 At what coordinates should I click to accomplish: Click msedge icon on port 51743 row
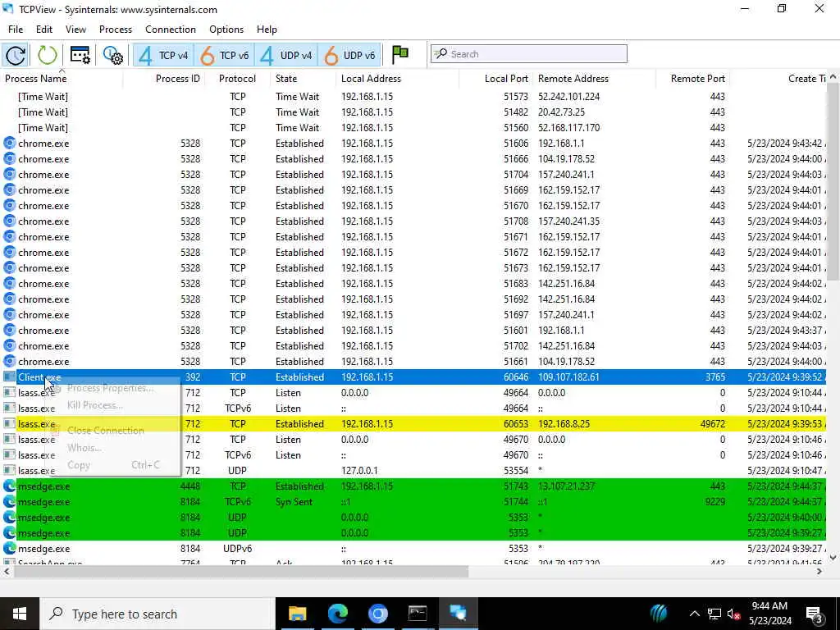click(9, 486)
